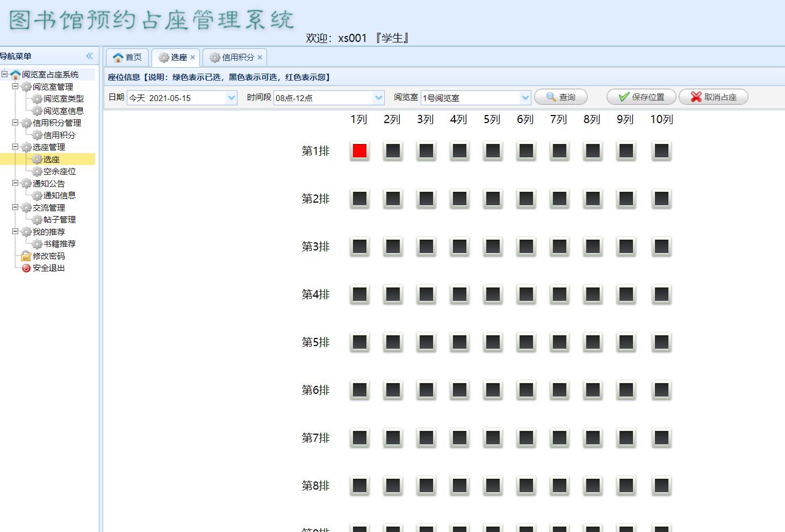
Task: Click the home icon on the 首页 tab
Action: 119,57
